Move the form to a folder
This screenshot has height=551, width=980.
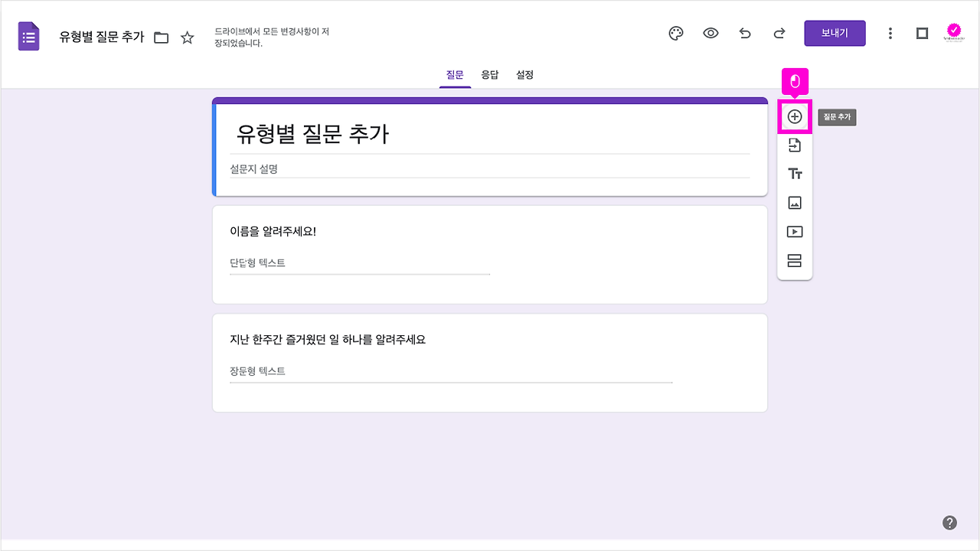tap(161, 36)
